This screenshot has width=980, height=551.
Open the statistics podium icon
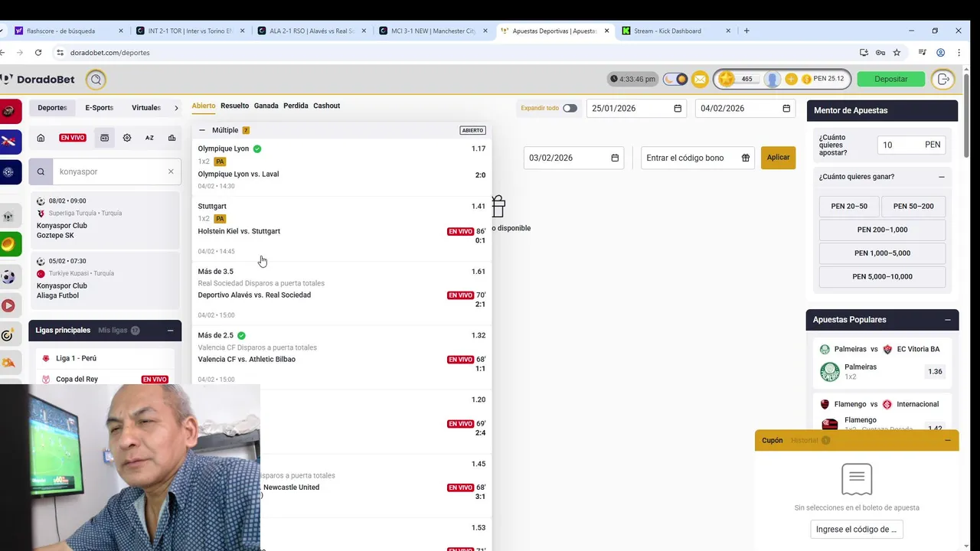point(171,138)
